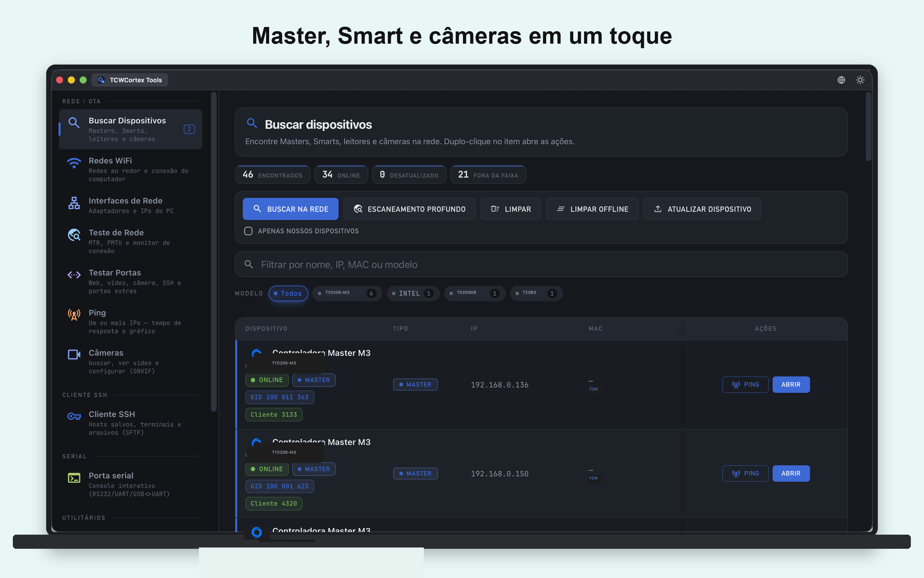The width and height of the screenshot is (924, 578).
Task: Click the Testar Portas arrows icon
Action: [74, 275]
